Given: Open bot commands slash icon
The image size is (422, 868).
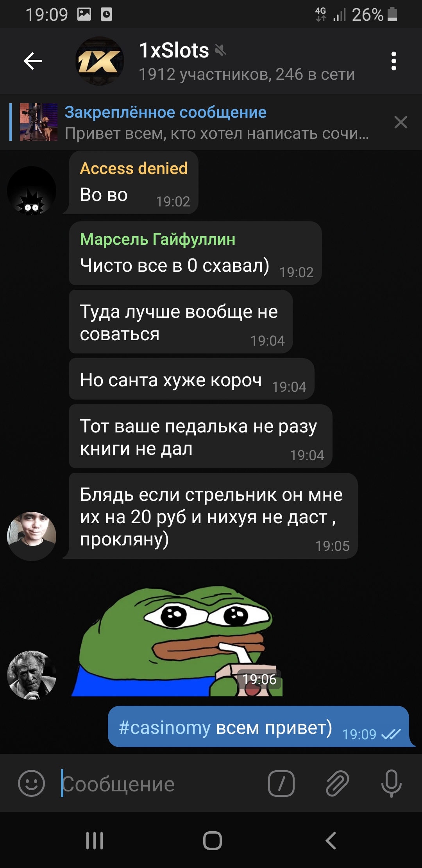Looking at the screenshot, I should 281,783.
